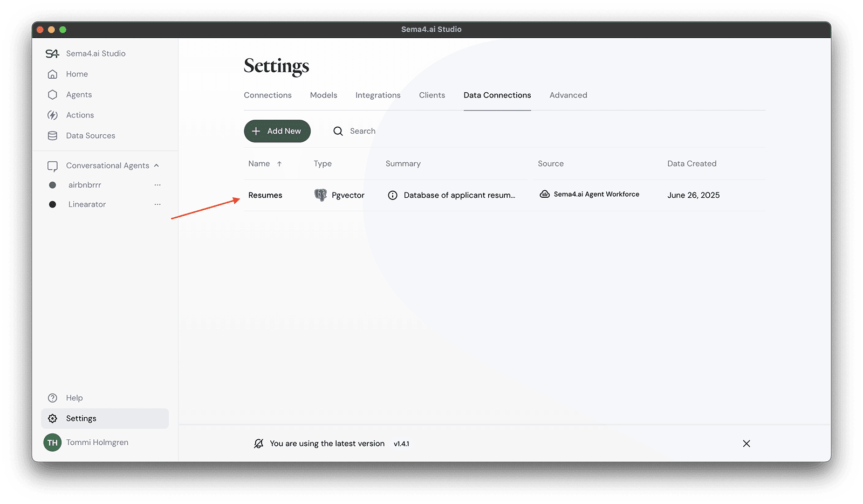Screen dimensions: 863x504
Task: Collapse the Conversational Agents group
Action: click(156, 165)
